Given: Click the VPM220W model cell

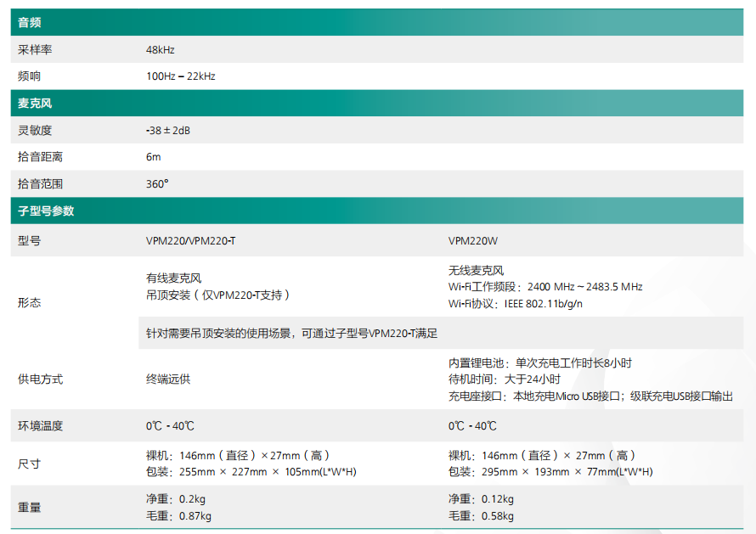Looking at the screenshot, I should tap(472, 240).
